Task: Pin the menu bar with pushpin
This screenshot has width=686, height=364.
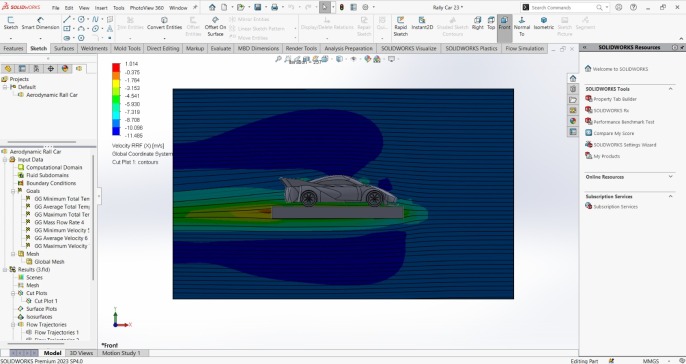Action: coord(195,7)
